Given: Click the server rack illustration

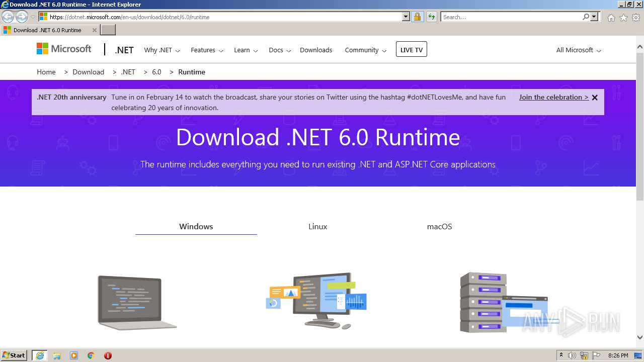Looking at the screenshot, I should point(504,302).
